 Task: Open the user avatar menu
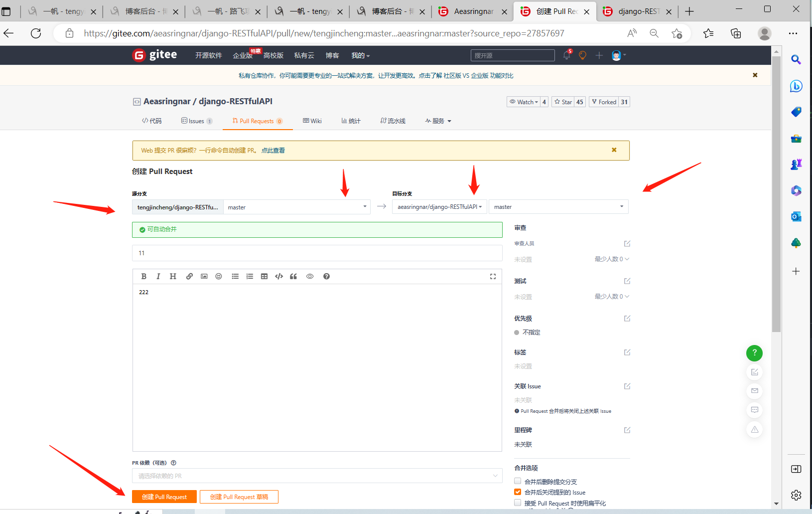click(618, 55)
